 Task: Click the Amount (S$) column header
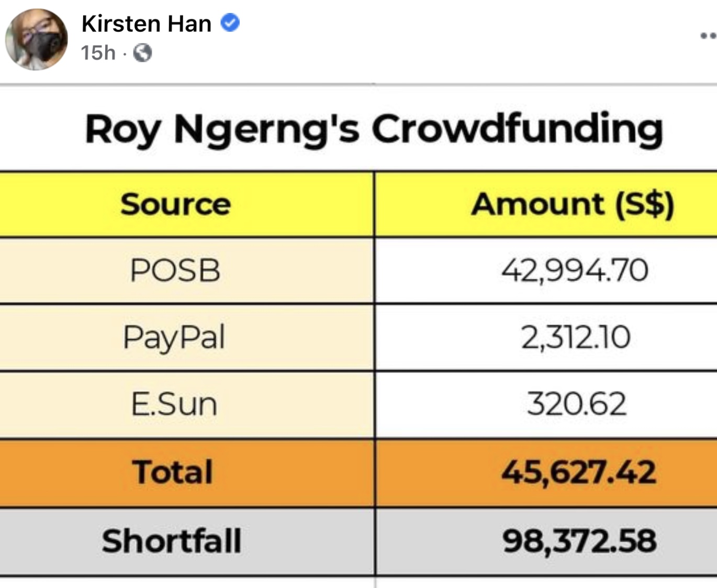click(x=573, y=204)
